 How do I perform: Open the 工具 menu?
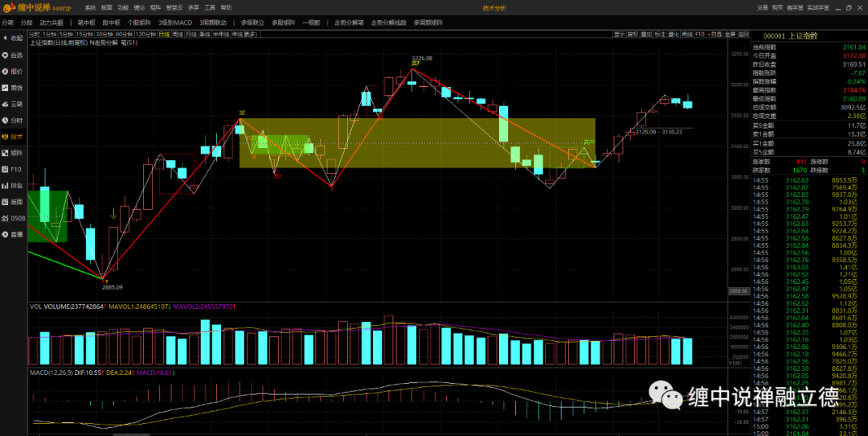(x=210, y=8)
